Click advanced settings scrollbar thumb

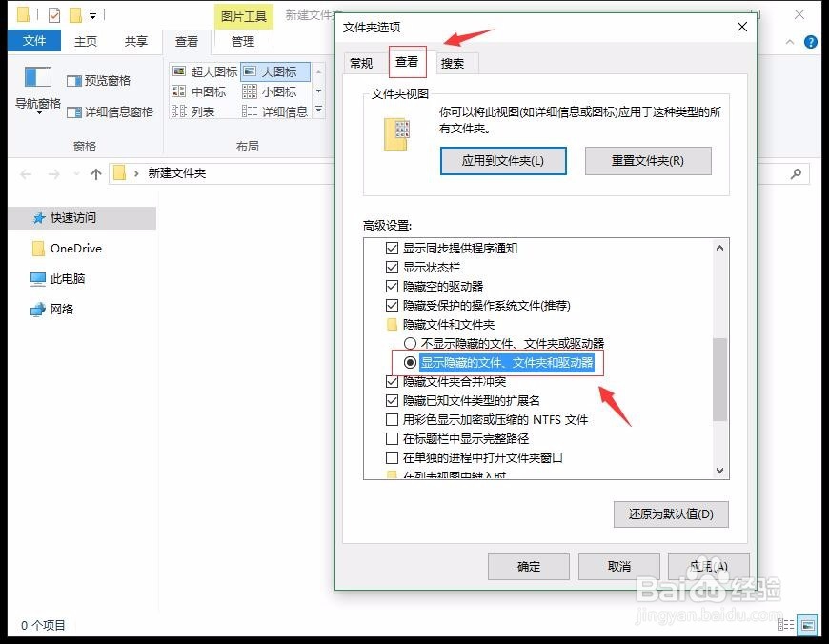coord(719,379)
